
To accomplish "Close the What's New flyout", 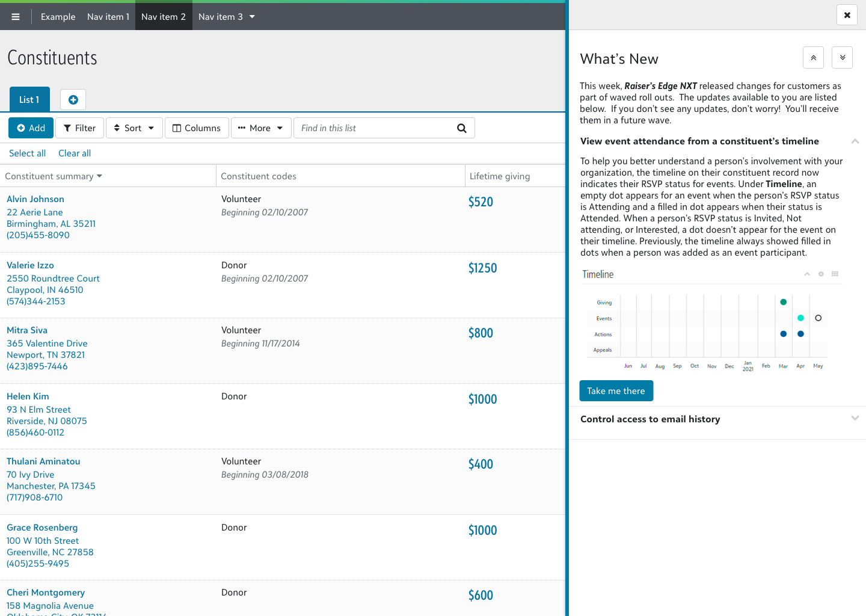I will click(x=847, y=15).
